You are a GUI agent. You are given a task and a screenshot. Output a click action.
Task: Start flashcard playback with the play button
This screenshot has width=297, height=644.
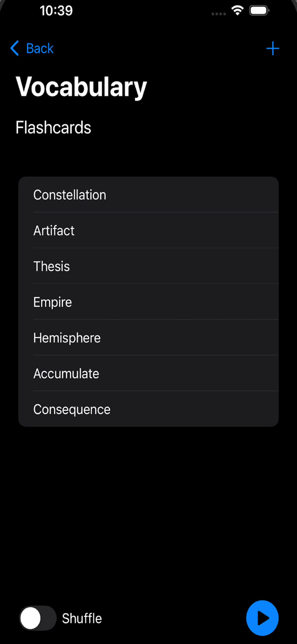(262, 618)
